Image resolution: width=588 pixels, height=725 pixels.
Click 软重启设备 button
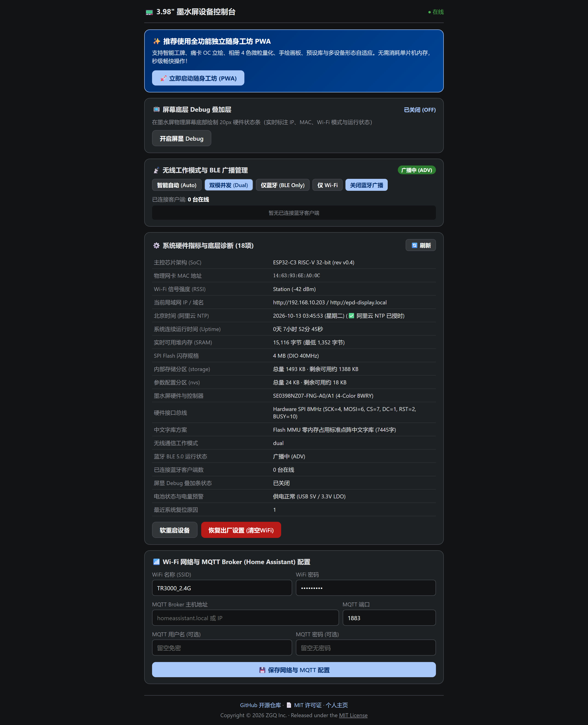tap(174, 530)
